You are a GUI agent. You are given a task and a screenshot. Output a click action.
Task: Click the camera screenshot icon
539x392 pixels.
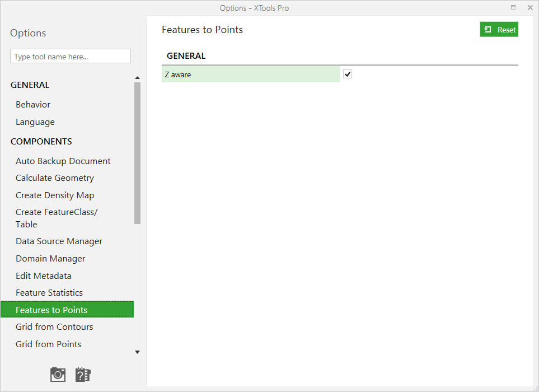58,375
